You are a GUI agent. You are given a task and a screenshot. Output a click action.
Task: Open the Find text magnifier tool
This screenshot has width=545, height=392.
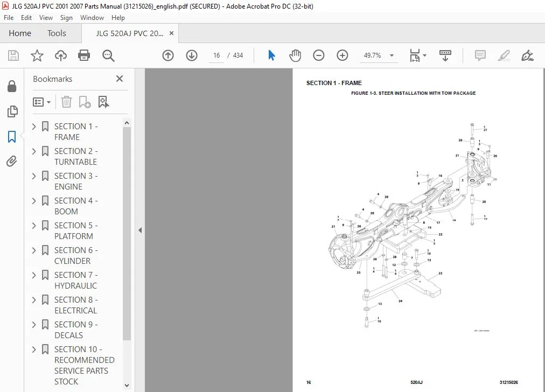click(108, 55)
